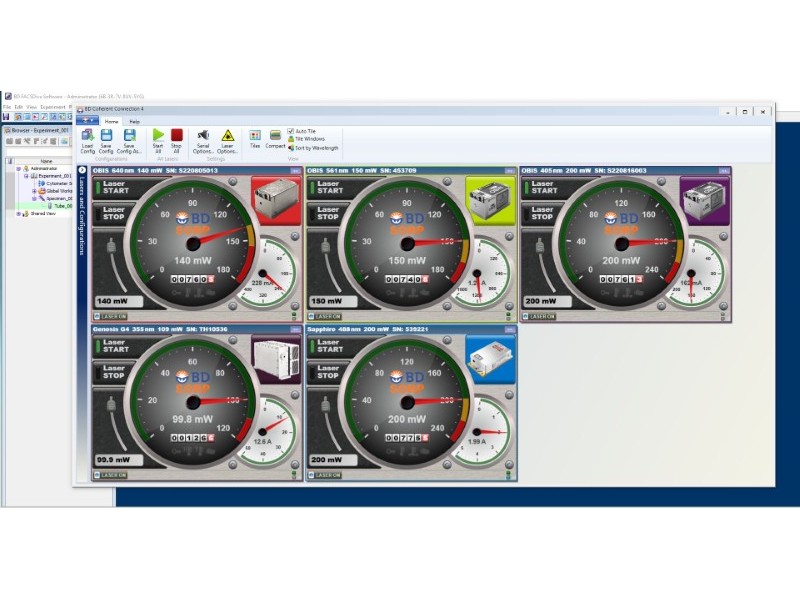Viewport: 800px width, 600px height.
Task: Adjust the OBIS 561nm power slider
Action: (x=326, y=248)
